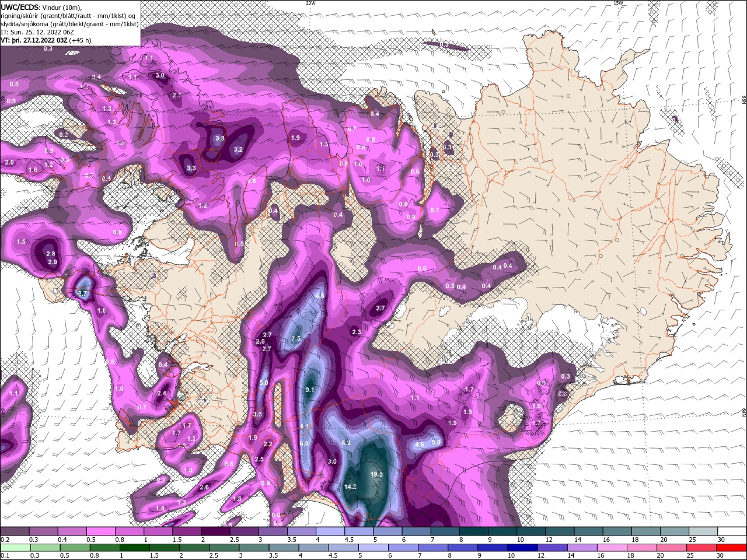Click the 3.2 snowfall value on the map
The width and height of the screenshot is (747, 560).
(238, 149)
